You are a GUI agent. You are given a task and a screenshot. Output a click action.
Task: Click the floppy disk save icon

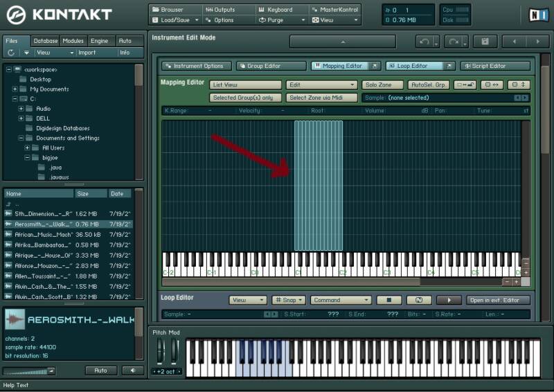pyautogui.click(x=485, y=42)
